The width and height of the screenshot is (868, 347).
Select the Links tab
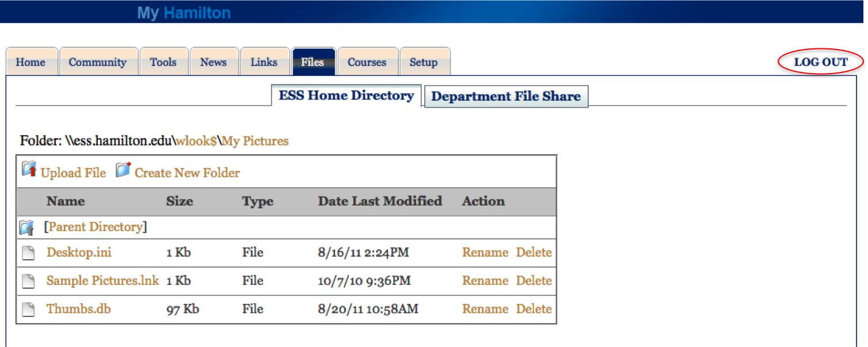[264, 62]
